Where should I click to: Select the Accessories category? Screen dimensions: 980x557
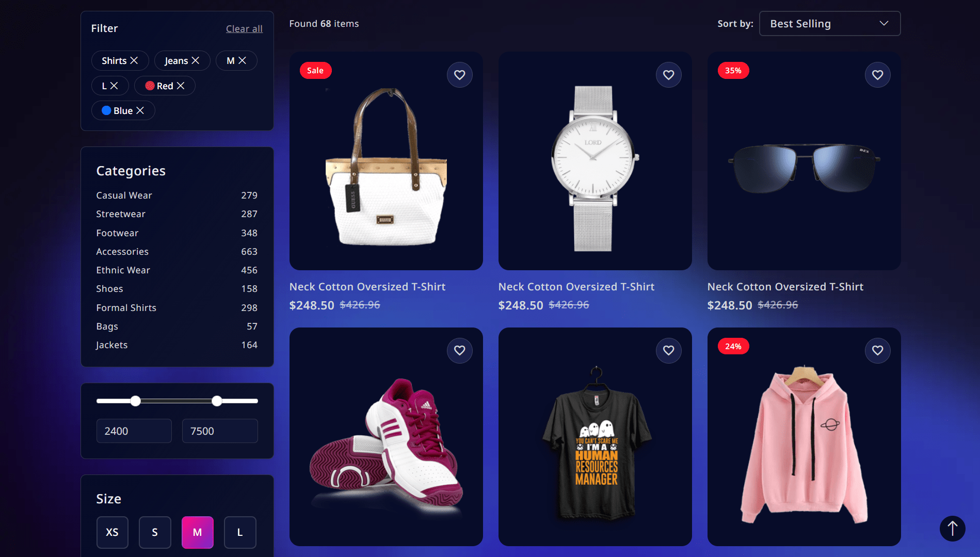pyautogui.click(x=176, y=252)
